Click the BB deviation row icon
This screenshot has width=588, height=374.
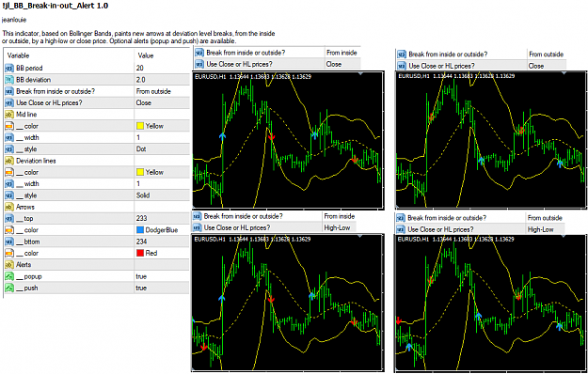coord(9,80)
